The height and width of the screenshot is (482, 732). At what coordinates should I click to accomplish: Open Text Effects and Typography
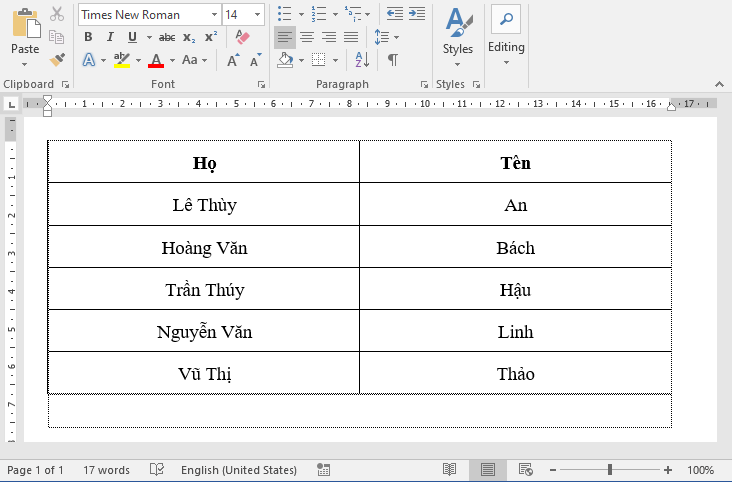click(x=89, y=60)
